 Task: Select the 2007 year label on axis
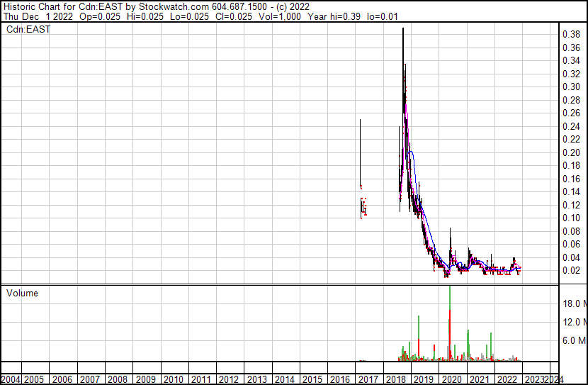(x=90, y=379)
